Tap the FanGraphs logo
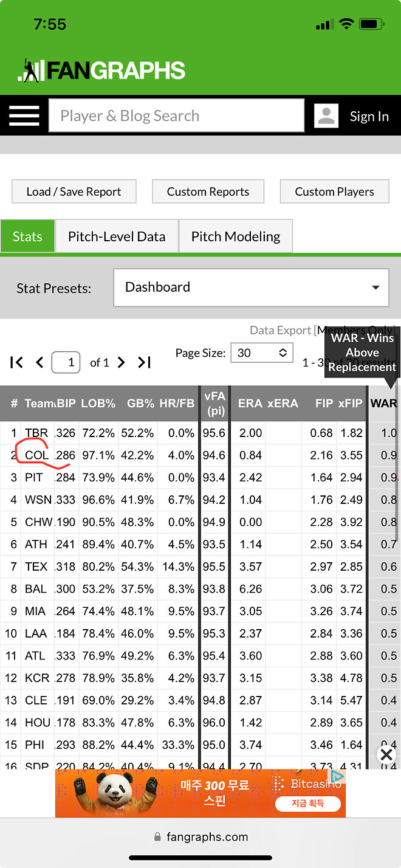401x868 pixels. pyautogui.click(x=101, y=71)
